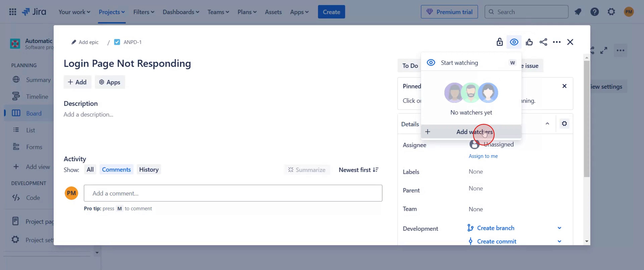Collapse the Details section chevron
This screenshot has height=270, width=644.
click(x=547, y=124)
